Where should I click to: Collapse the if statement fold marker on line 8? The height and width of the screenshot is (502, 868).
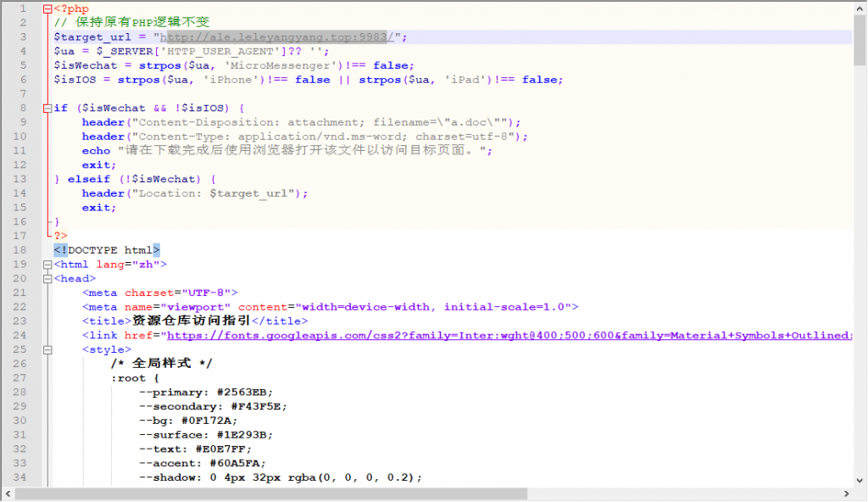(47, 108)
